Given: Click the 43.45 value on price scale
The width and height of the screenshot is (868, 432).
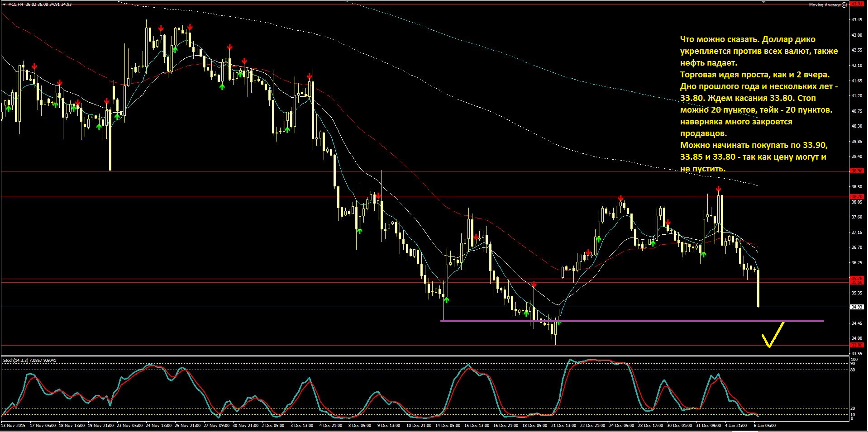Looking at the screenshot, I should (x=857, y=20).
